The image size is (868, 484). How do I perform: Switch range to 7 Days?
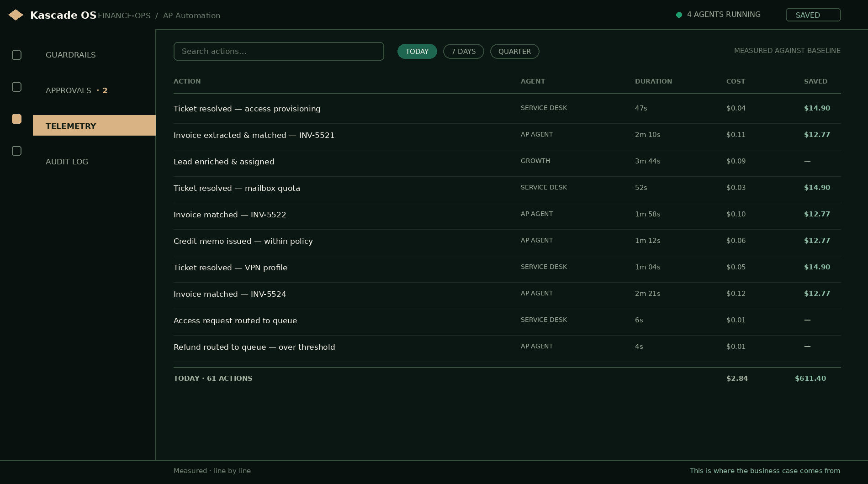tap(464, 51)
